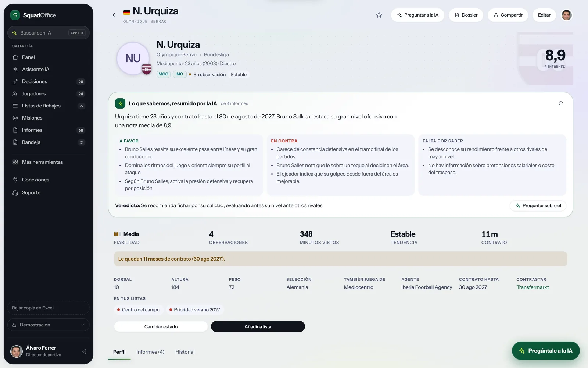Open the Bandeja inbox
588x368 pixels.
[49, 142]
